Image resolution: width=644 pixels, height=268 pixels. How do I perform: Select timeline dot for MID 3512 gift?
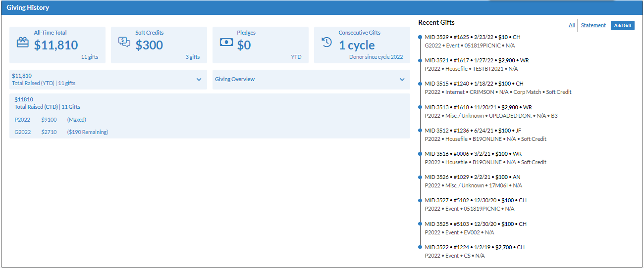[420, 131]
